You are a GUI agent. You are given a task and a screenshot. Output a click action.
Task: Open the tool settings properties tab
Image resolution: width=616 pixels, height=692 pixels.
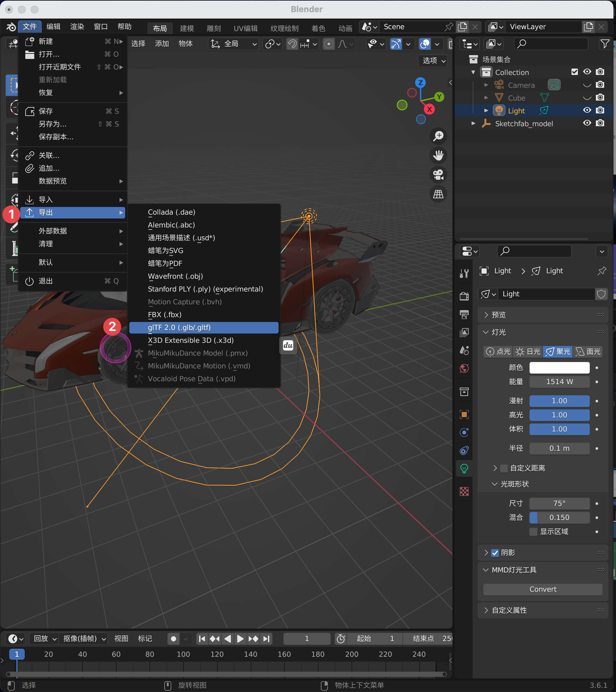pyautogui.click(x=464, y=273)
